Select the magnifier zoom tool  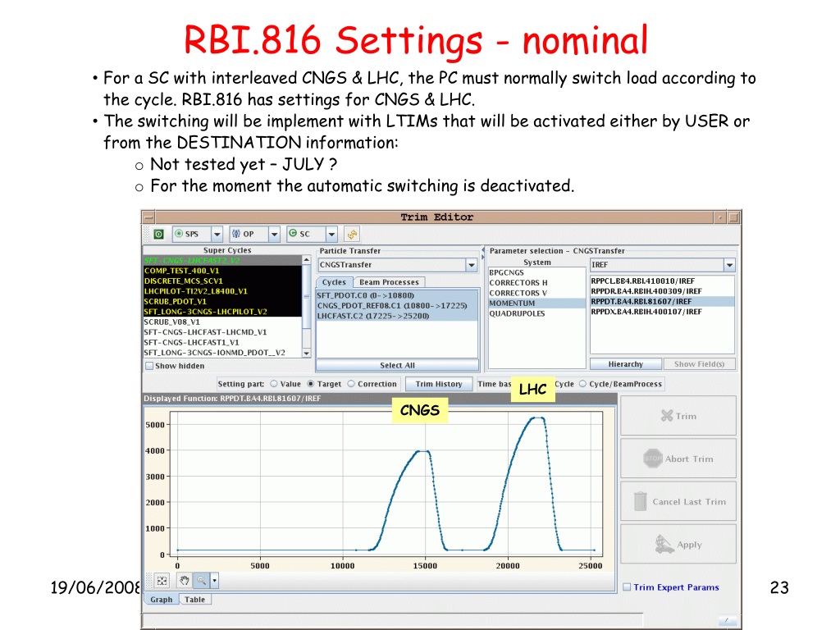pyautogui.click(x=201, y=580)
